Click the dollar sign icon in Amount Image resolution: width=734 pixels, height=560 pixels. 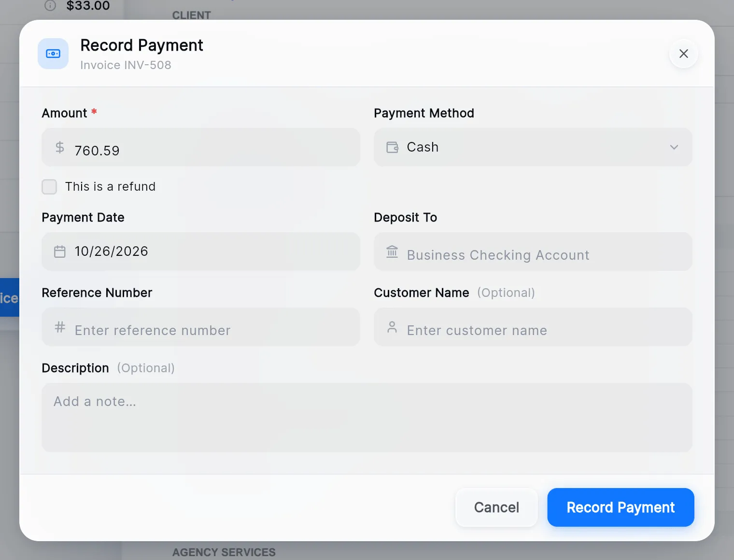click(60, 147)
